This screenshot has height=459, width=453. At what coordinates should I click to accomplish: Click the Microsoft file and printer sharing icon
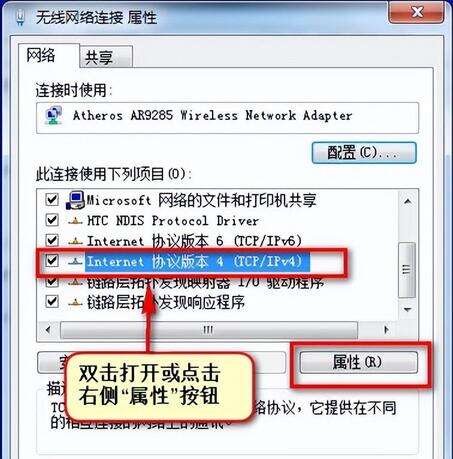(75, 200)
